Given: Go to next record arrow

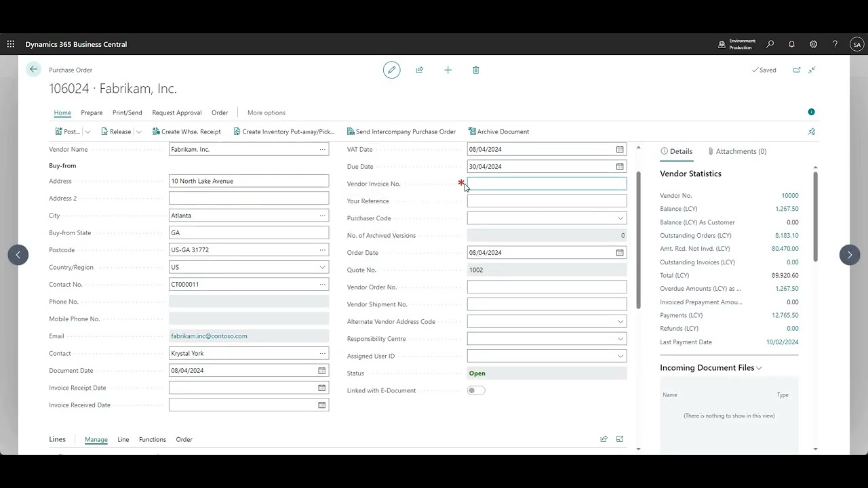Looking at the screenshot, I should point(850,255).
